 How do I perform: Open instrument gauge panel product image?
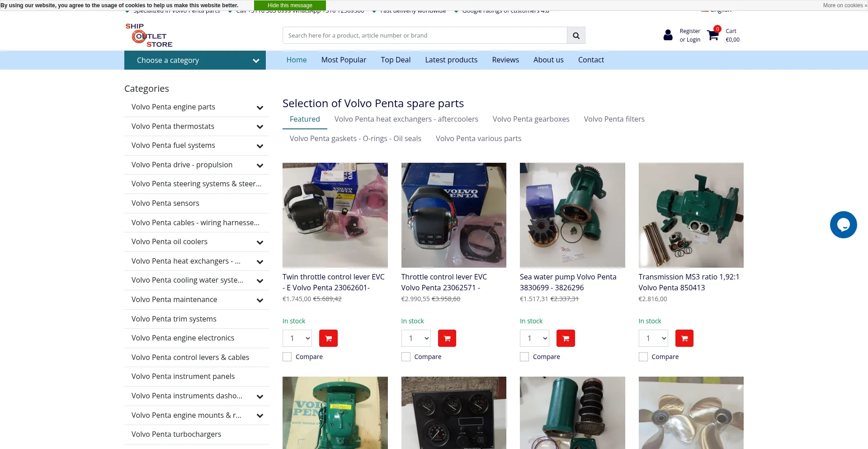454,413
